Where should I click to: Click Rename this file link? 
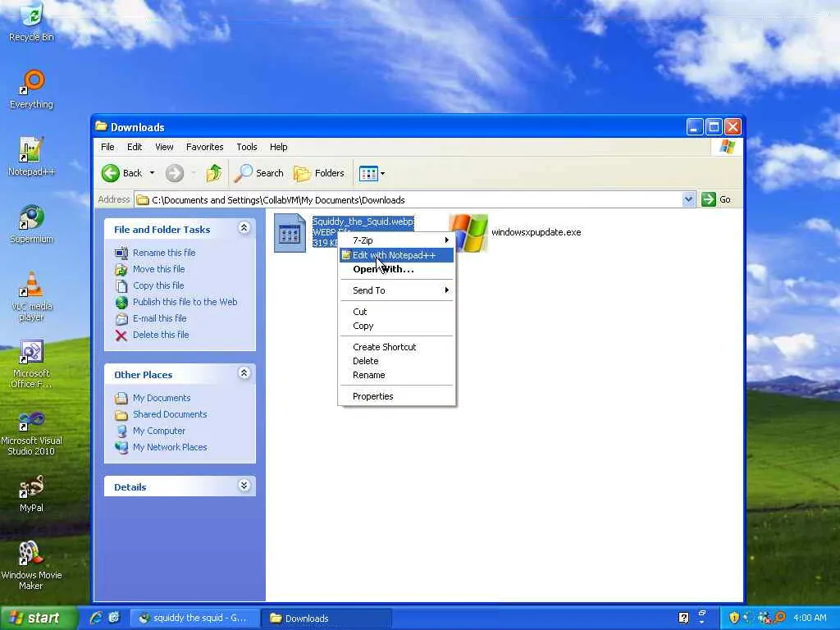pos(164,253)
